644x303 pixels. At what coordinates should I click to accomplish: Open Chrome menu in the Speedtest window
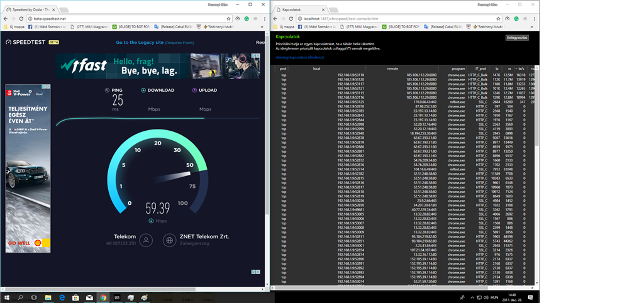(x=264, y=19)
